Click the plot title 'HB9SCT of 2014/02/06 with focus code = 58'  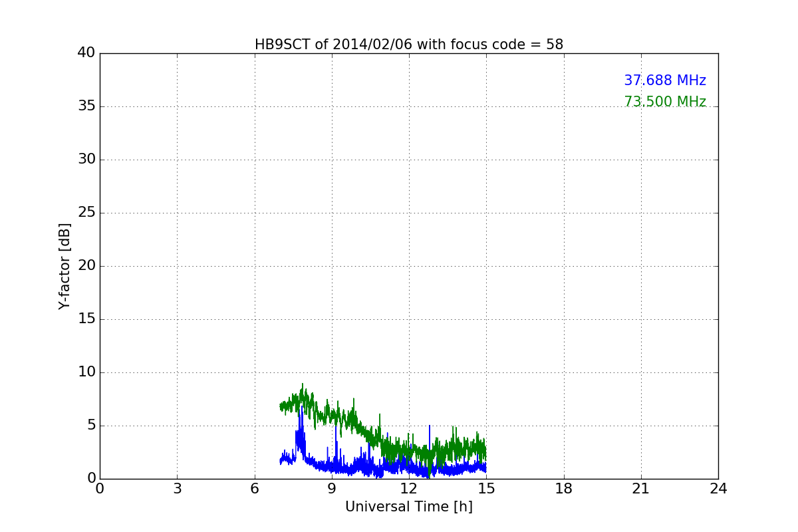point(409,45)
